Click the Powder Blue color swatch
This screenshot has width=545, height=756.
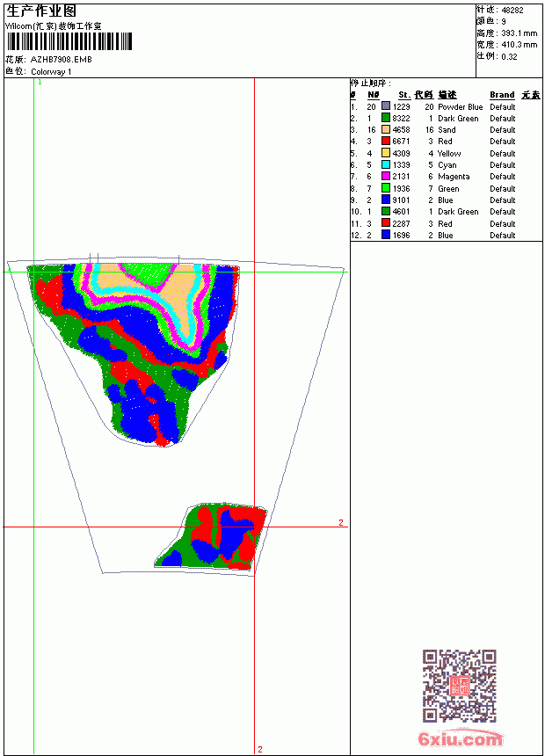point(386,106)
